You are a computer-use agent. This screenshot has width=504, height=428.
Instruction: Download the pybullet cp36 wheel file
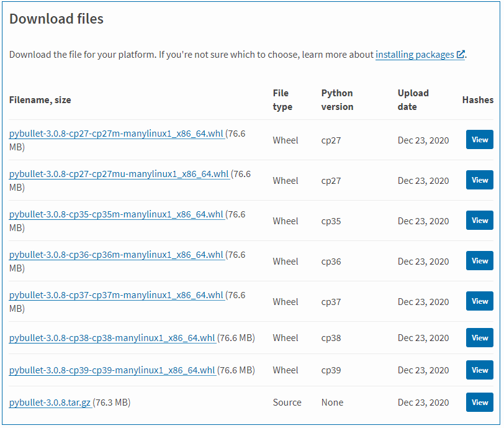coord(116,254)
